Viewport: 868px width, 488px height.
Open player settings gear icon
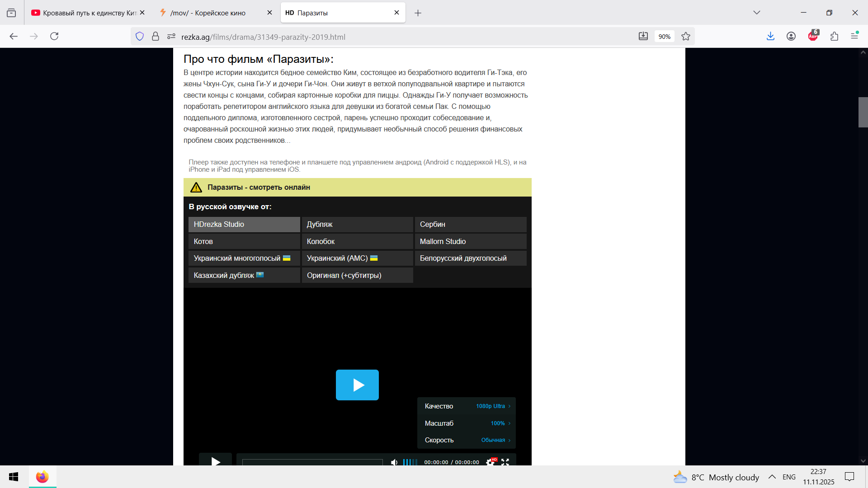[490, 462]
